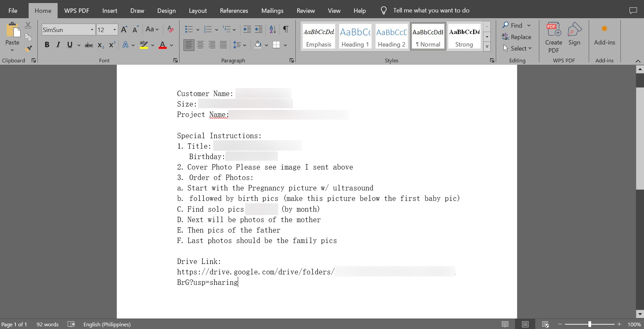Click the vertical scrollbar thumb

[x=640, y=138]
